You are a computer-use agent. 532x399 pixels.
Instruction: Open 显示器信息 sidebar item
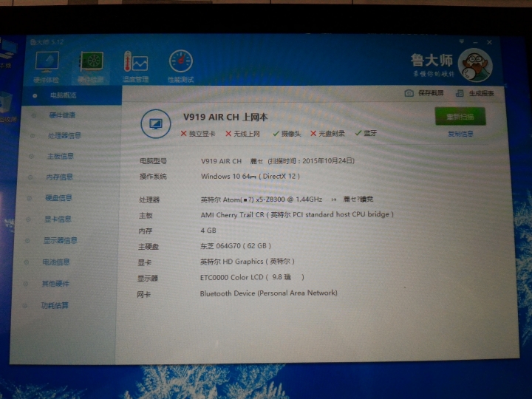coord(61,240)
